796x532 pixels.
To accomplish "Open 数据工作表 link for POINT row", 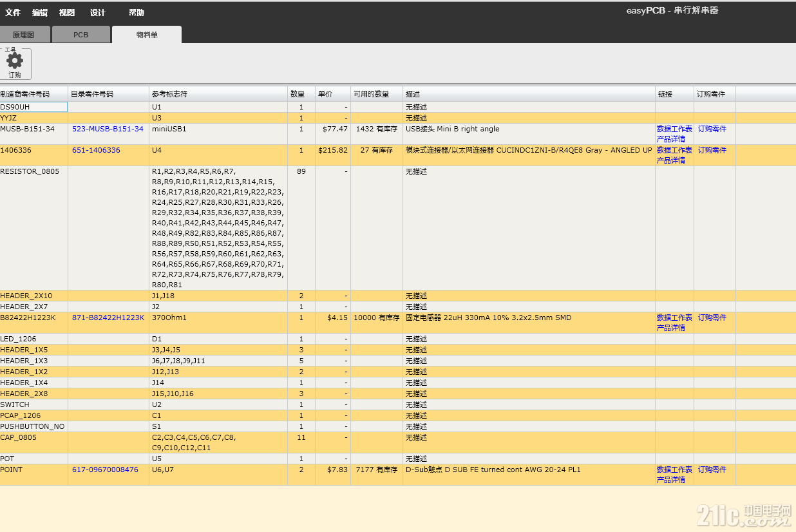I will click(674, 470).
